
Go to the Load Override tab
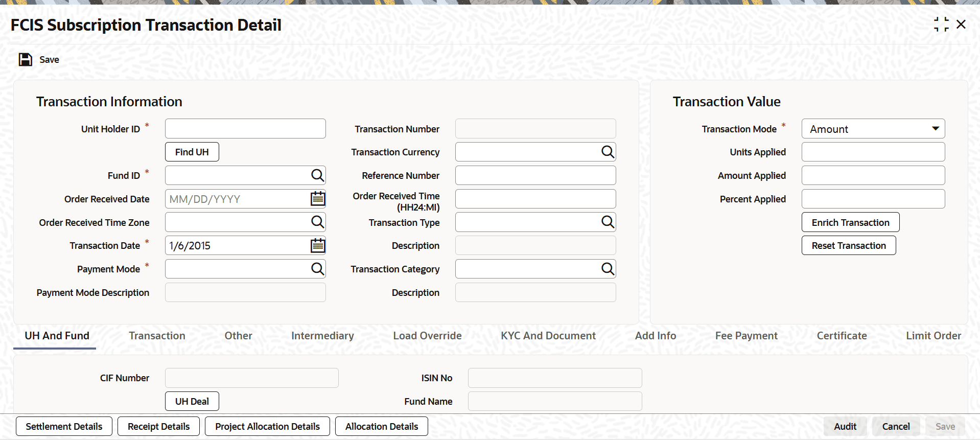427,336
